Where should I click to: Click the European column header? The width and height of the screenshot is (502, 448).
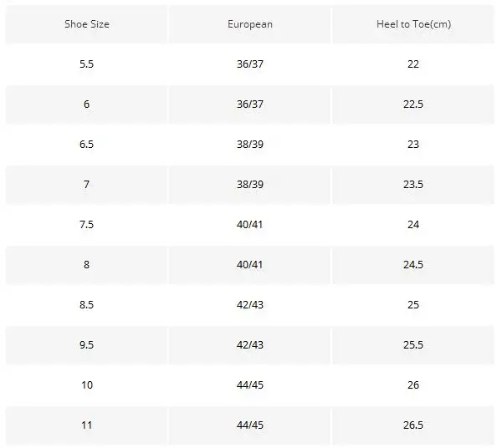coord(250,24)
